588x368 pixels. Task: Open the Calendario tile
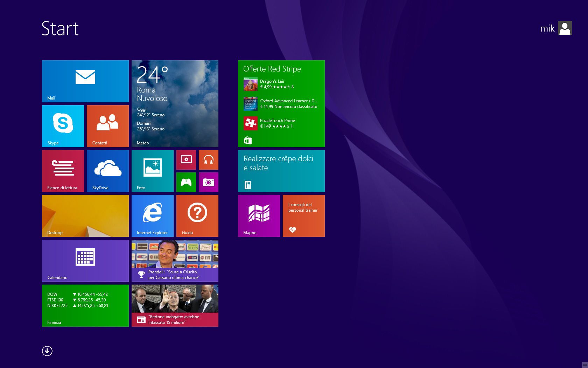point(85,261)
